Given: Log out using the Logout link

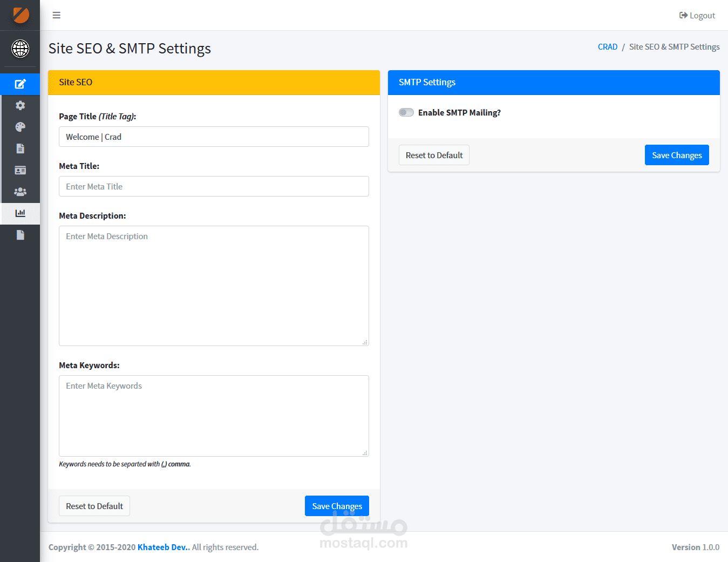Looking at the screenshot, I should tap(697, 16).
